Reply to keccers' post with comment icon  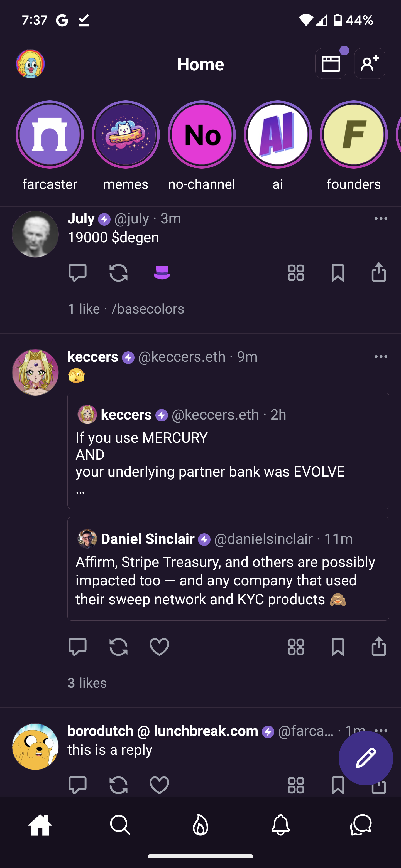point(77,647)
